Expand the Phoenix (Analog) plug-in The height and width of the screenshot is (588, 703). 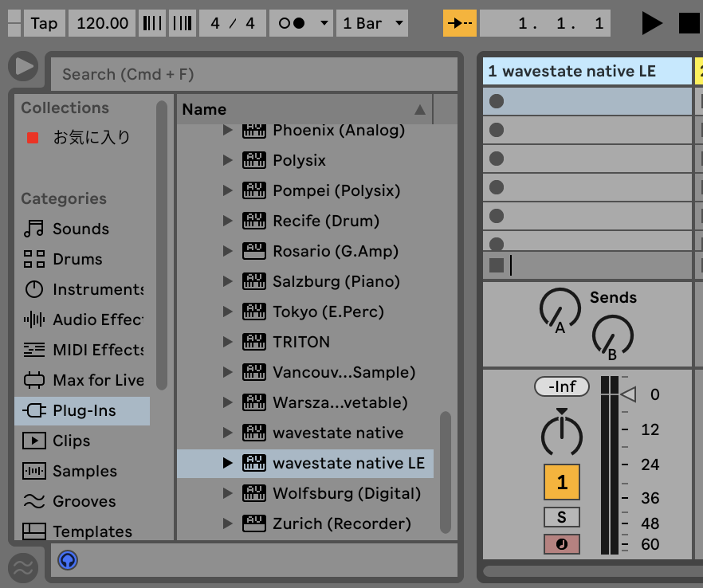[228, 131]
